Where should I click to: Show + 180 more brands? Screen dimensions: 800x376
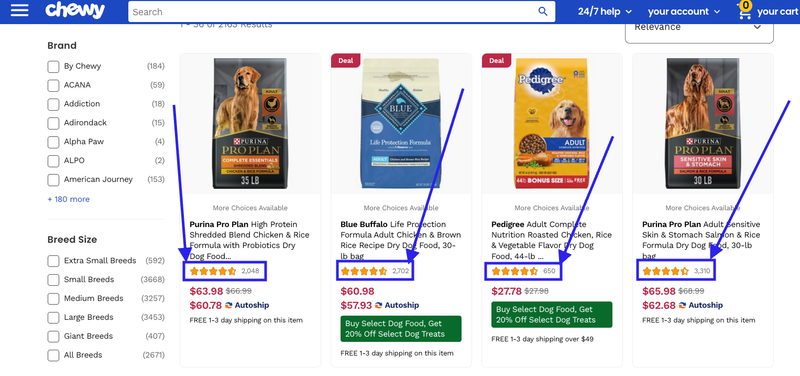point(68,199)
